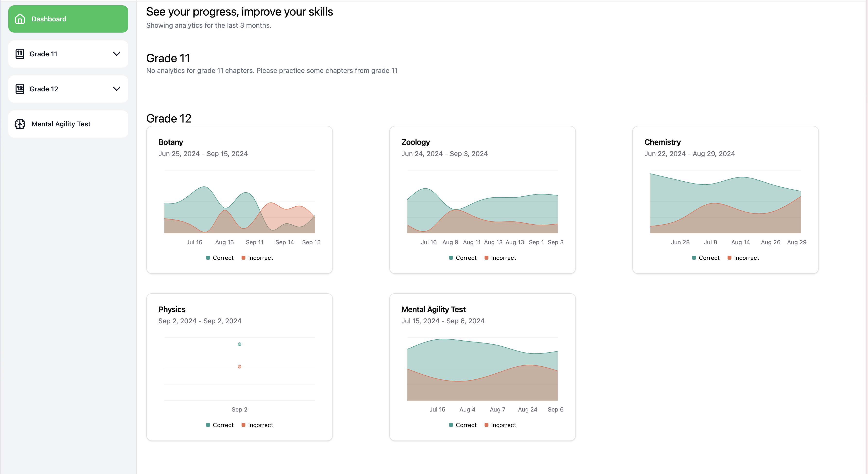Click the Dashboard home icon

[20, 19]
